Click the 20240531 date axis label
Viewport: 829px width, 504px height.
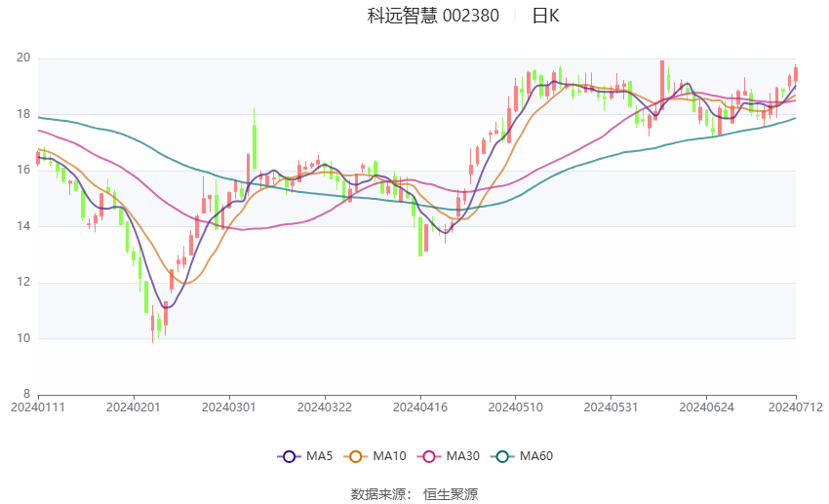(611, 406)
